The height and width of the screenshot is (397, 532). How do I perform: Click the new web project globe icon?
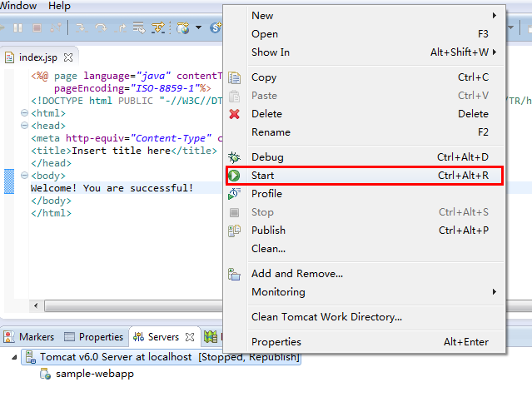coord(183,27)
